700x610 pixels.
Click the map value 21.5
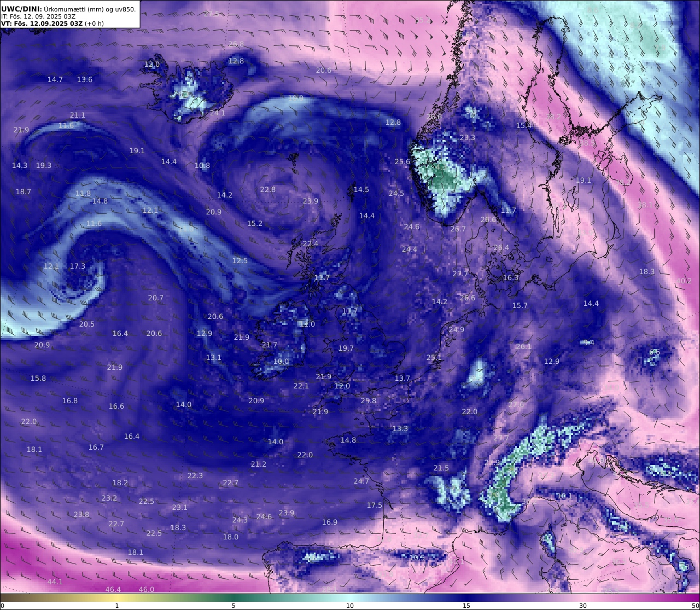[x=441, y=468]
